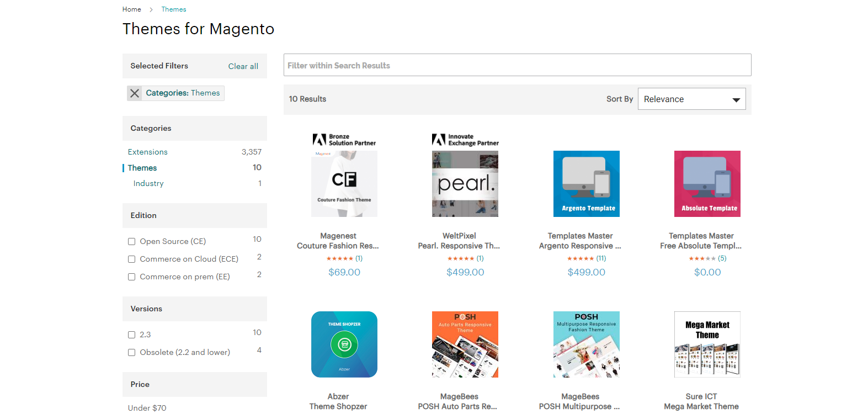Check the 2.3 version filter
The height and width of the screenshot is (414, 868).
pos(132,335)
